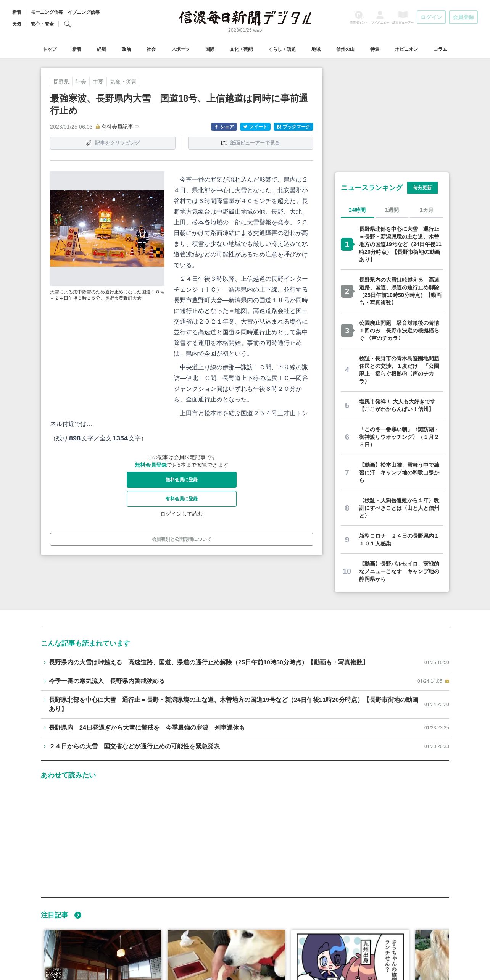This screenshot has height=980, width=490.
Task: Click the outlined 有料会員に登録 button
Action: pos(182,499)
